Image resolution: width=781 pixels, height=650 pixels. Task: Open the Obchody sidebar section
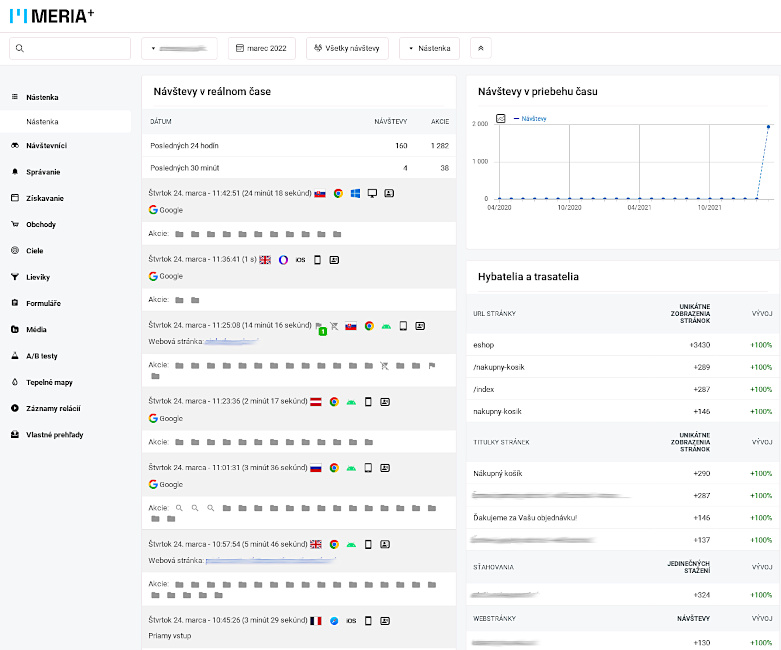pos(41,225)
